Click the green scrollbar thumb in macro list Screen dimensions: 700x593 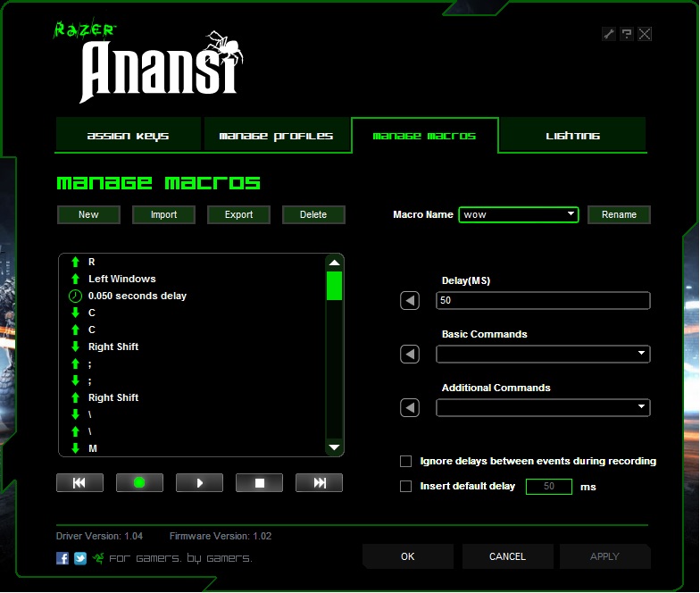pos(334,286)
